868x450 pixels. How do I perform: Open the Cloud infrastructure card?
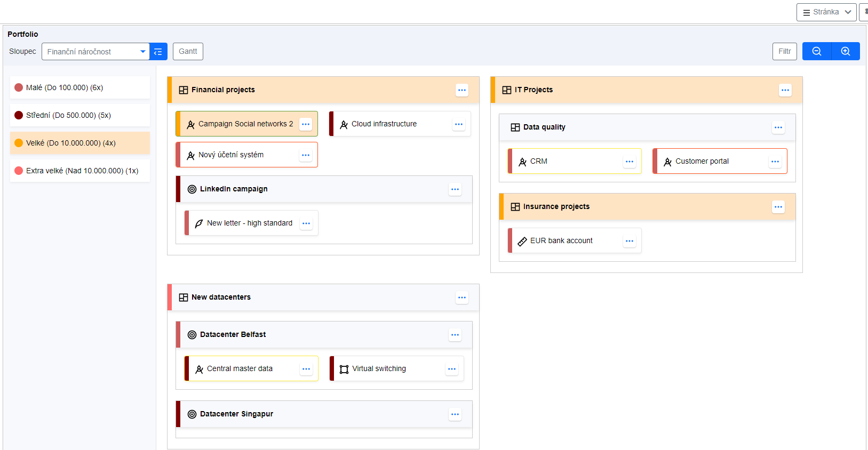click(x=400, y=124)
